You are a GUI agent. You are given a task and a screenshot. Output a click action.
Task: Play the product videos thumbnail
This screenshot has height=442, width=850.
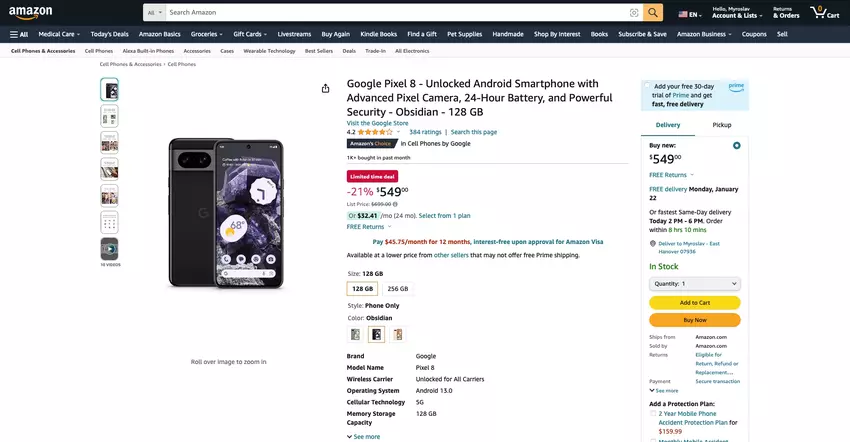(109, 249)
